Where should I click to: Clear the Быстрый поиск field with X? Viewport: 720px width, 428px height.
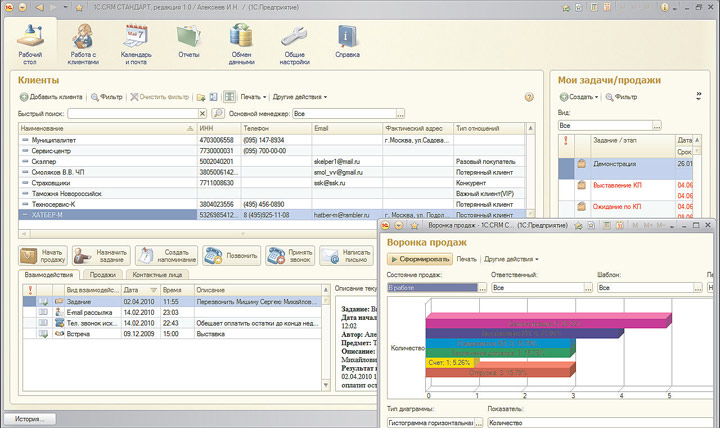pos(202,113)
